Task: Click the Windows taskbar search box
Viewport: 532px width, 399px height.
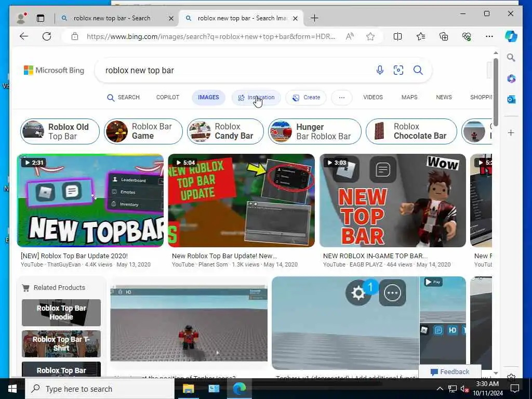Action: pyautogui.click(x=100, y=389)
